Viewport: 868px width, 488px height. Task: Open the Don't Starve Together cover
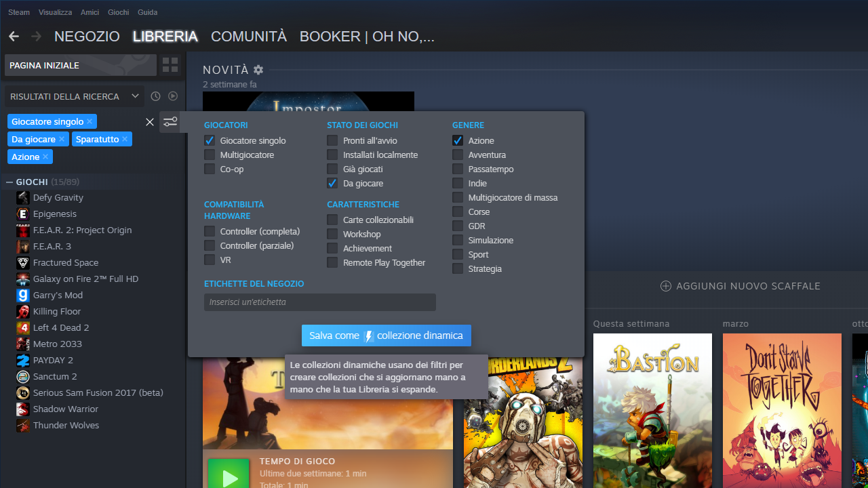tap(782, 411)
